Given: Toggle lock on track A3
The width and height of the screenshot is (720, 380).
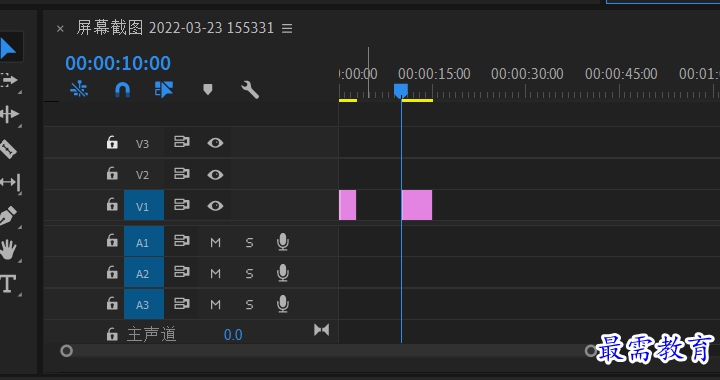Looking at the screenshot, I should (112, 303).
